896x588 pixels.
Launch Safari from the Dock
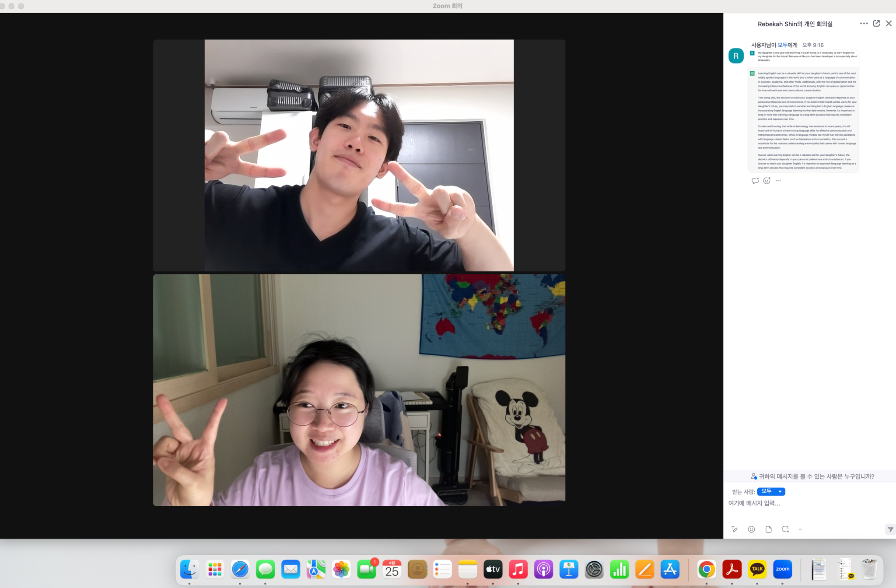[240, 569]
